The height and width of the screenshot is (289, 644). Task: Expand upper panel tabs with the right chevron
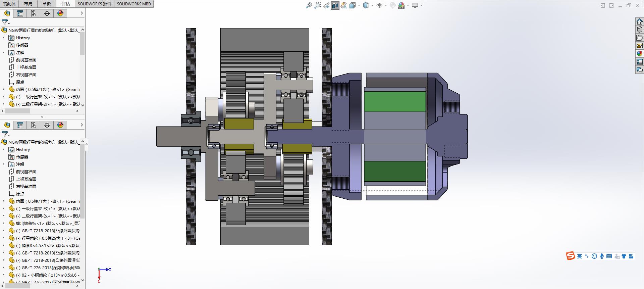click(x=82, y=13)
